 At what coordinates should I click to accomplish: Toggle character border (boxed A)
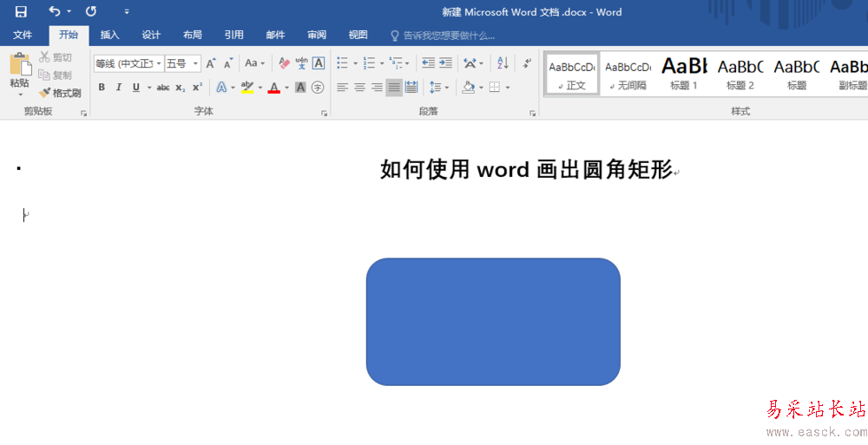[x=319, y=63]
